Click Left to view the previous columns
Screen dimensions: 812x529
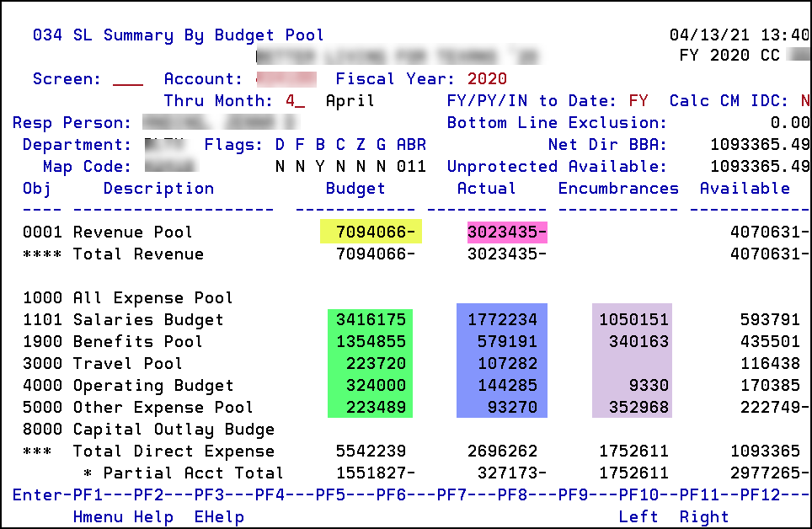(x=638, y=516)
